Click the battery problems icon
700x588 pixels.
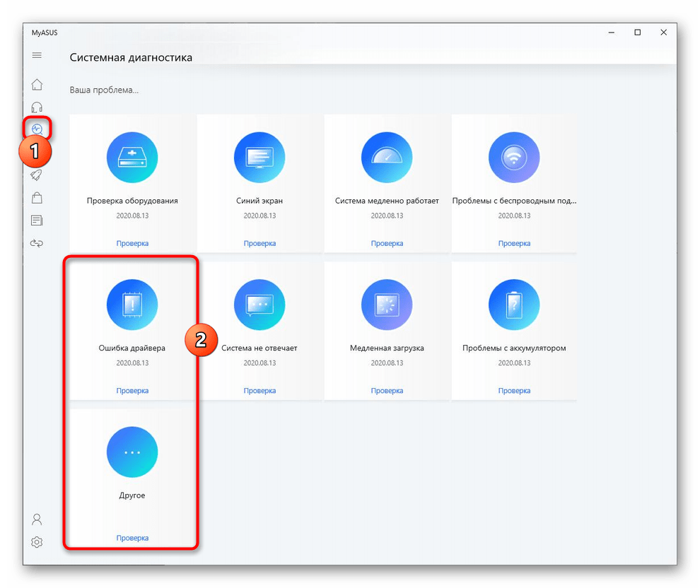tap(514, 305)
